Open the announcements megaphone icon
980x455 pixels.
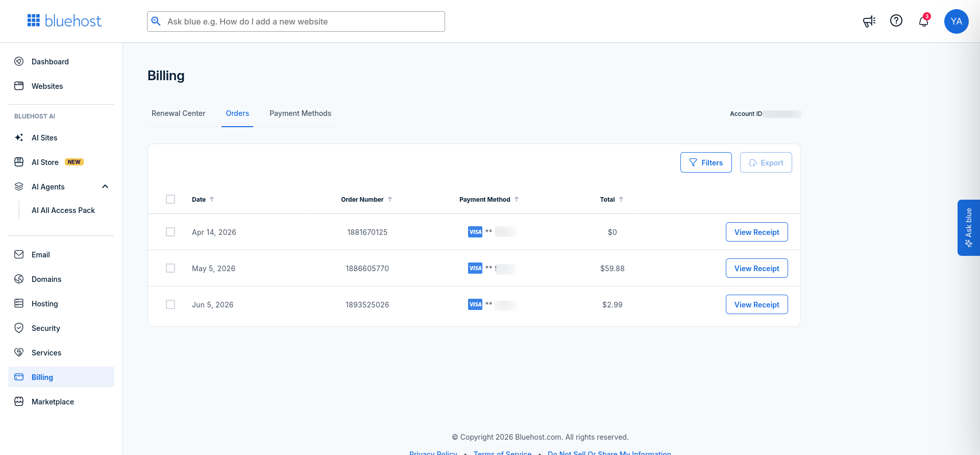[869, 21]
